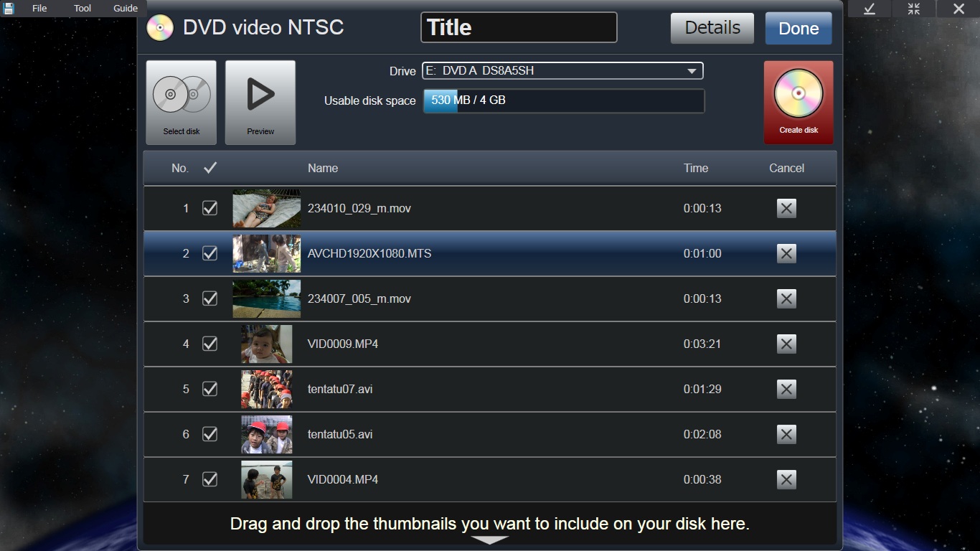Uncheck the checkbox for tentatu05.avi

click(209, 434)
